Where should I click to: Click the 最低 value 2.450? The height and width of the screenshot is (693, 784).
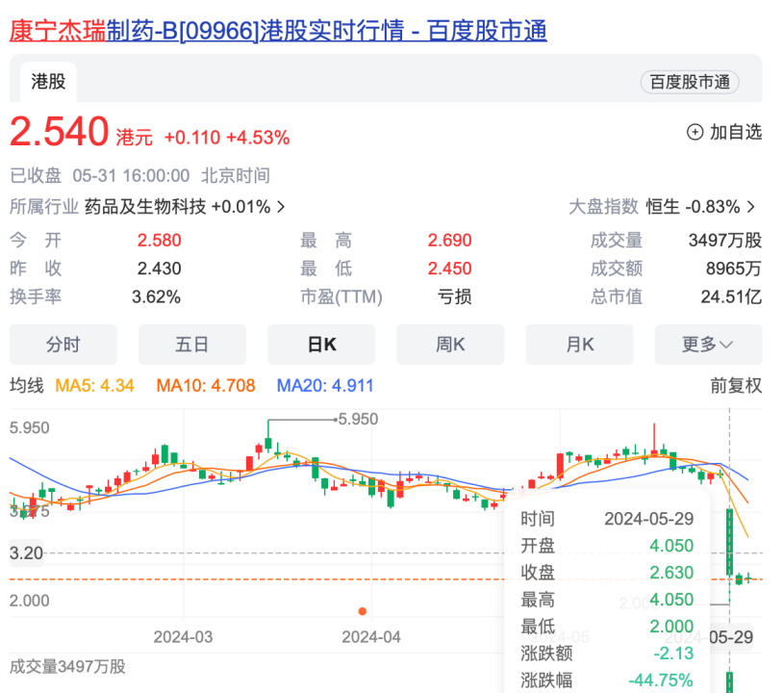(x=449, y=269)
